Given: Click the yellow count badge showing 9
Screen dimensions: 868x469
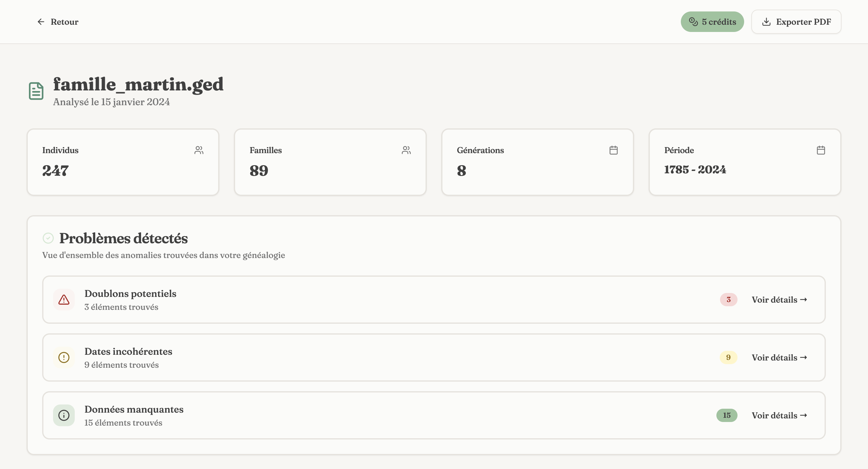Looking at the screenshot, I should click(728, 357).
